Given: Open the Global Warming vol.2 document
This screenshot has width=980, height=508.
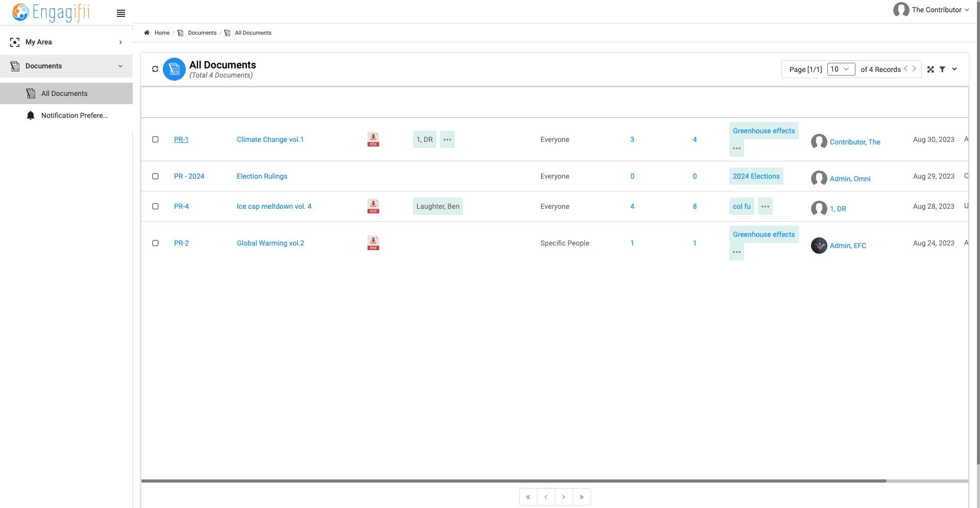Looking at the screenshot, I should point(271,243).
